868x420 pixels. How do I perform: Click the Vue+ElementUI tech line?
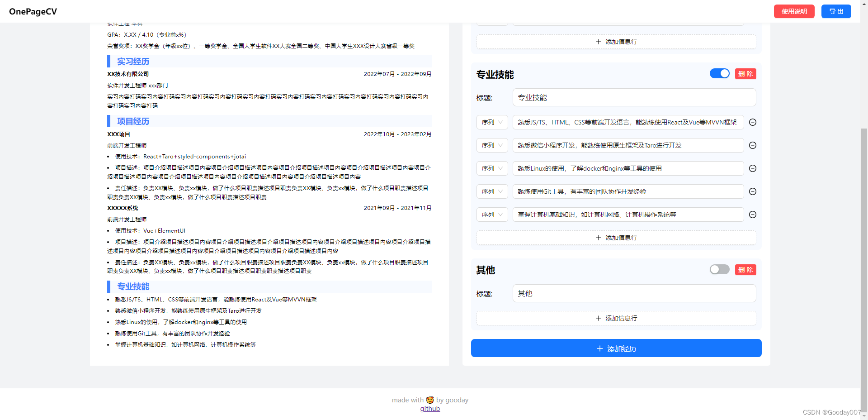[x=150, y=231]
